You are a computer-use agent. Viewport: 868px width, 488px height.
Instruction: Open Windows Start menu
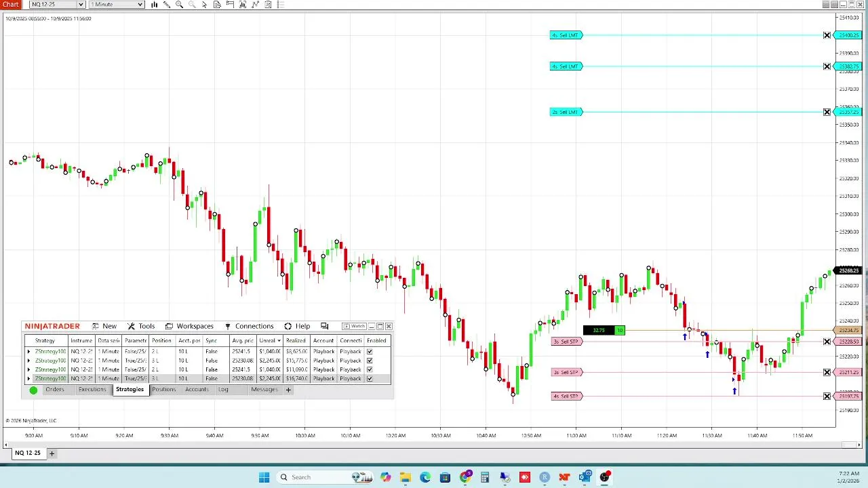[264, 477]
